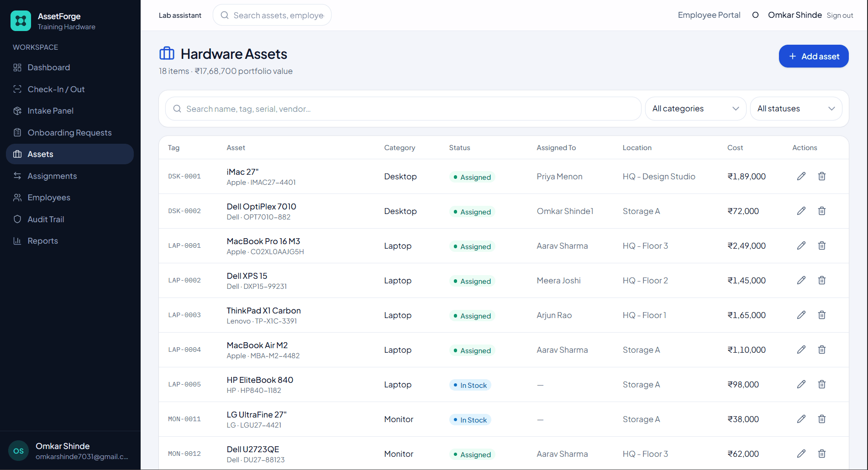This screenshot has height=470, width=868.
Task: Click the AssetForge logo icon
Action: coord(21,21)
